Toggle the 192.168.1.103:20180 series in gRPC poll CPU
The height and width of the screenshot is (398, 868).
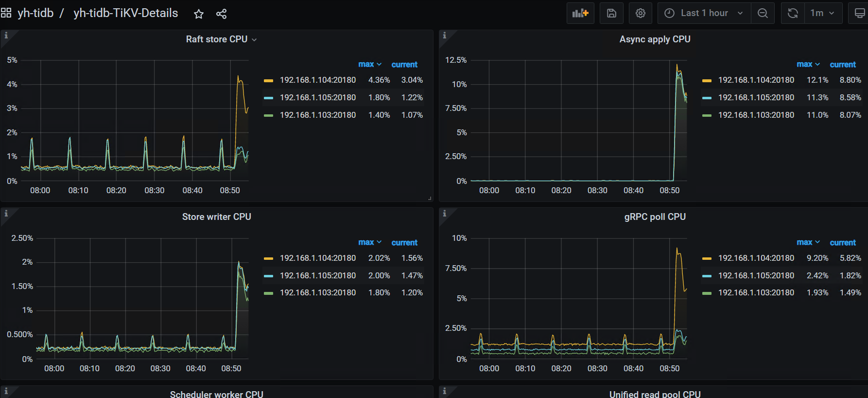pos(756,292)
